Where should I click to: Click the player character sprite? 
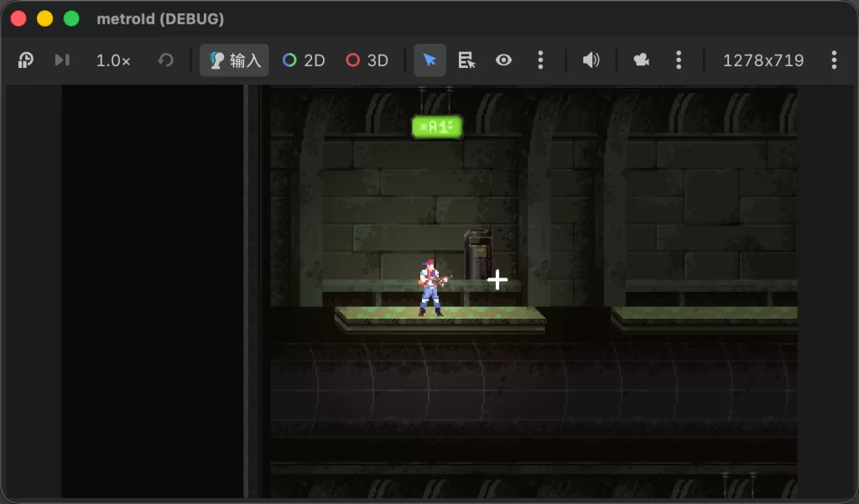coord(432,288)
